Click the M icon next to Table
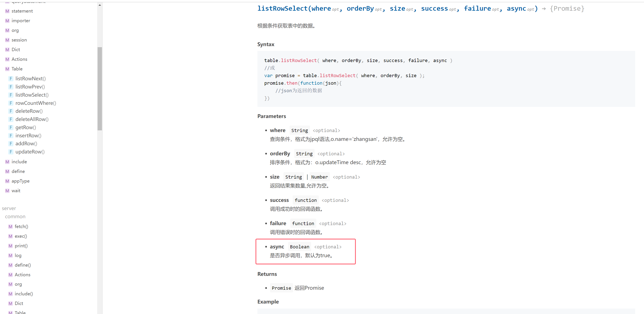 7,69
